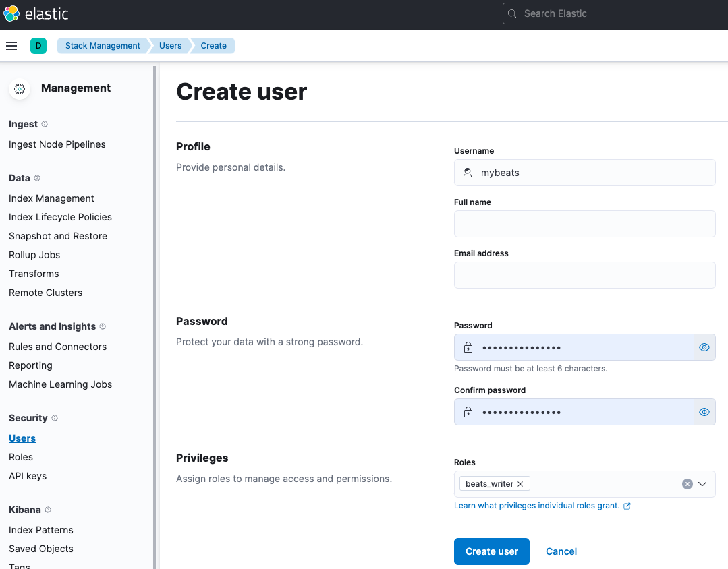Viewport: 728px width, 569px height.
Task: Expand the Roles dropdown chevron
Action: click(x=702, y=484)
